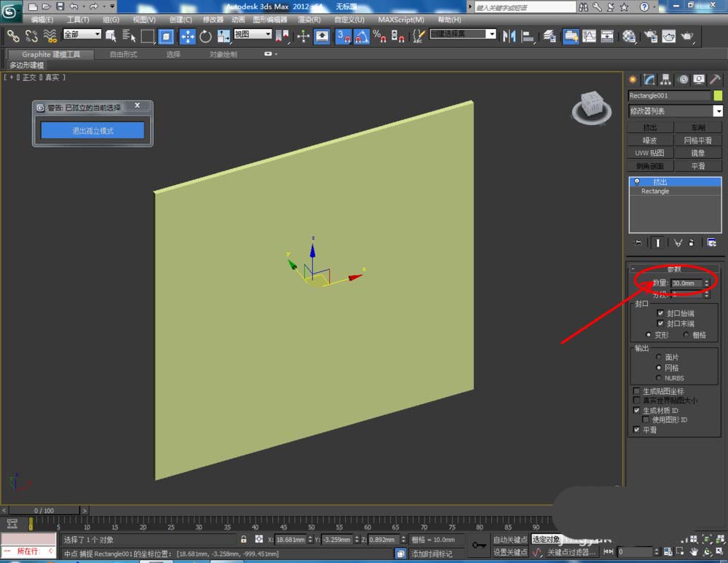Switch to the 自由形式 ribbon tab
The width and height of the screenshot is (728, 563).
(123, 55)
